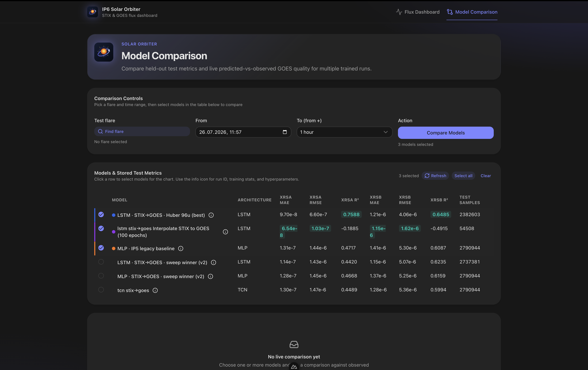Click the IP6 Solar Orbiter logo icon
The height and width of the screenshot is (370, 588).
93,12
